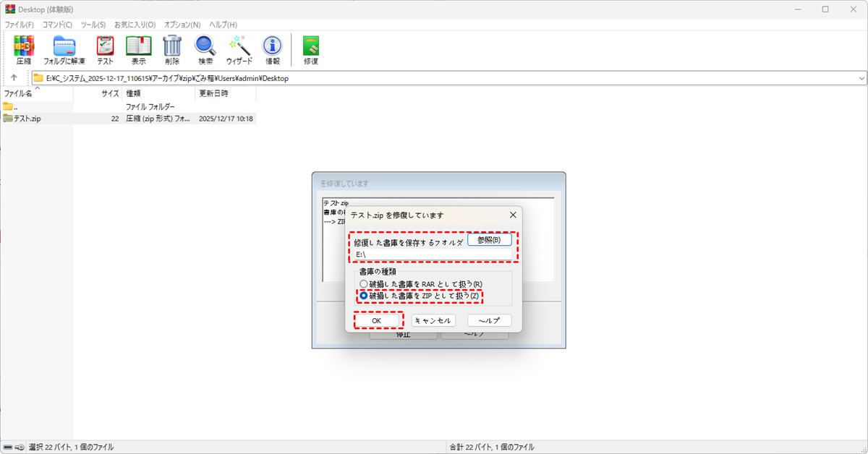The height and width of the screenshot is (454, 868).
Task: Go up one folder level arrow
Action: [x=14, y=78]
